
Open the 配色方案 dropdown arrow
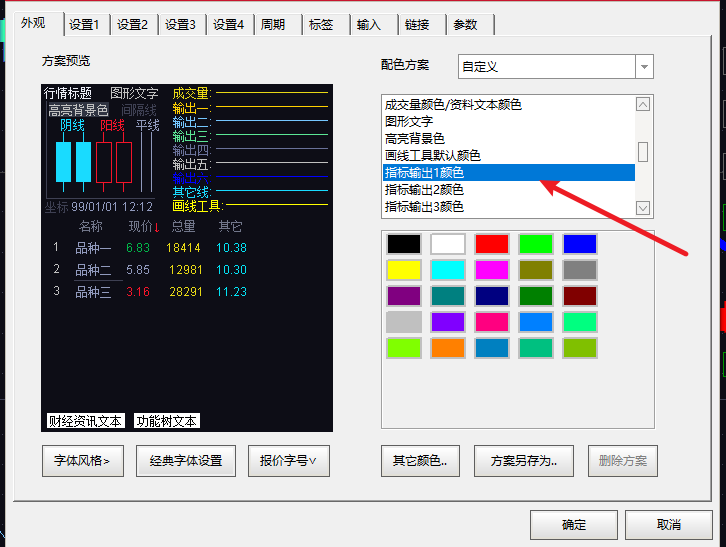[x=644, y=67]
